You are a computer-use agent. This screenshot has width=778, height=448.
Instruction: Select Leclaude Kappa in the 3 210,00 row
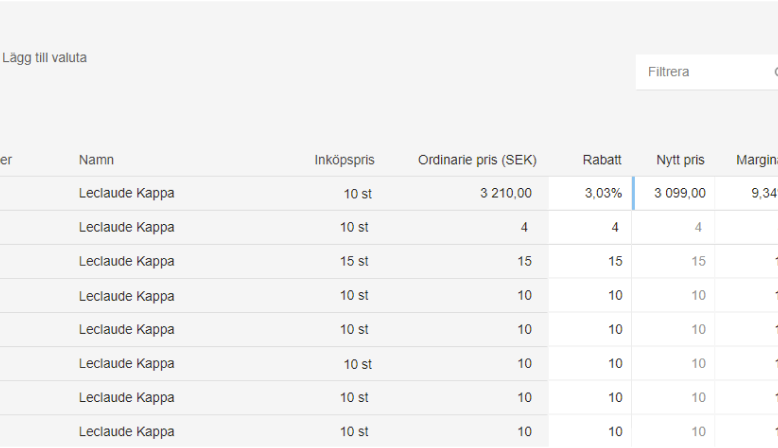126,194
